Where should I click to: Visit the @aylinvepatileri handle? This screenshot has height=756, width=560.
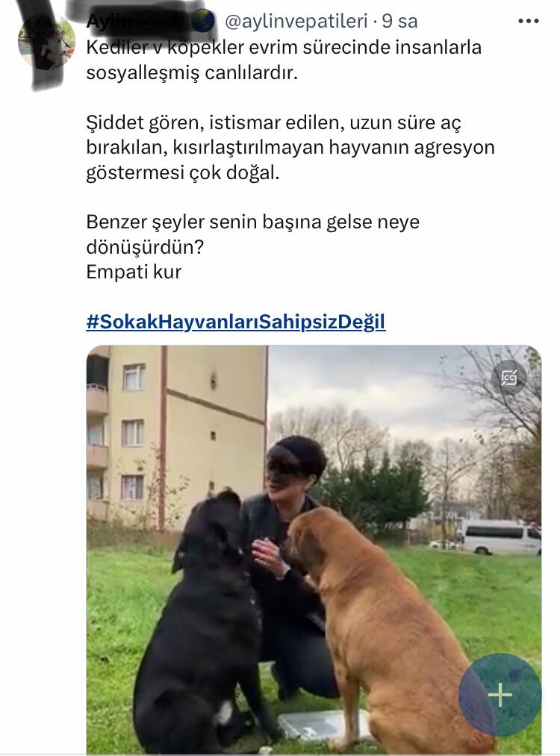pyautogui.click(x=296, y=21)
